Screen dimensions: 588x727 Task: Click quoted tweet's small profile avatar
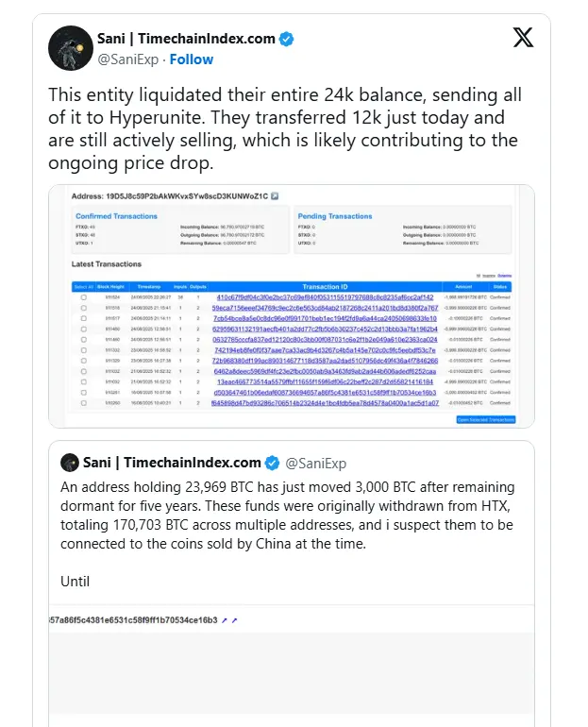click(x=69, y=463)
